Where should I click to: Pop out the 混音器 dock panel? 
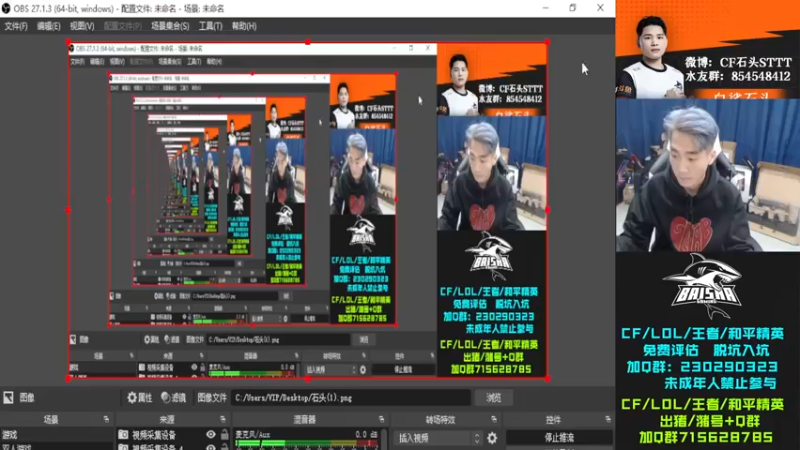(381, 419)
